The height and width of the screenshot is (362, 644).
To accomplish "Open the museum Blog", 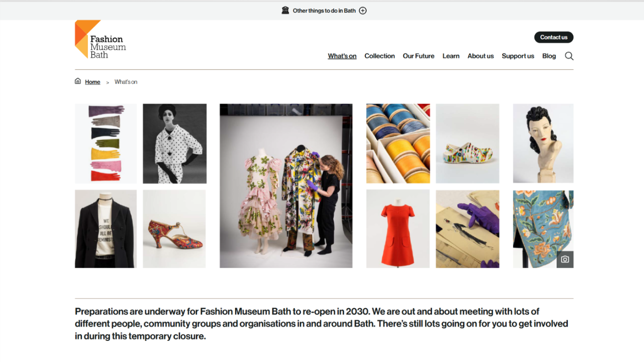I will pos(549,56).
